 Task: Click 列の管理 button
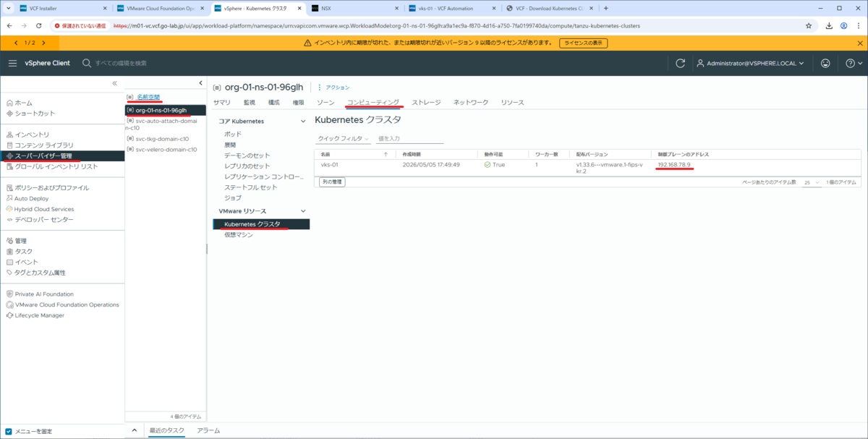332,182
